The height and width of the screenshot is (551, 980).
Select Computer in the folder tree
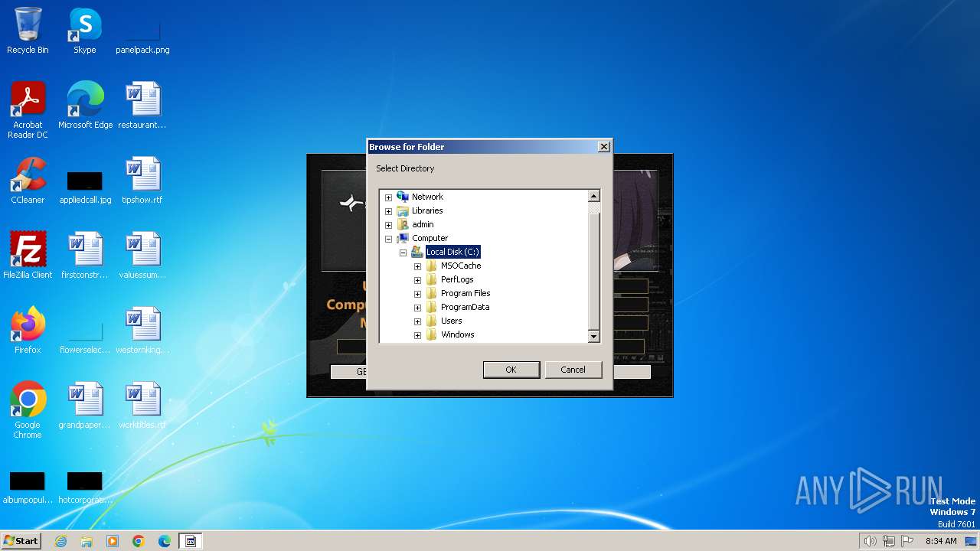[x=430, y=238]
